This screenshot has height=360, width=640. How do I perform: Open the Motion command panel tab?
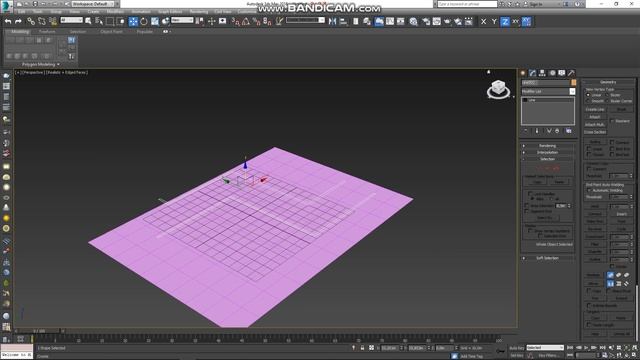[552, 73]
